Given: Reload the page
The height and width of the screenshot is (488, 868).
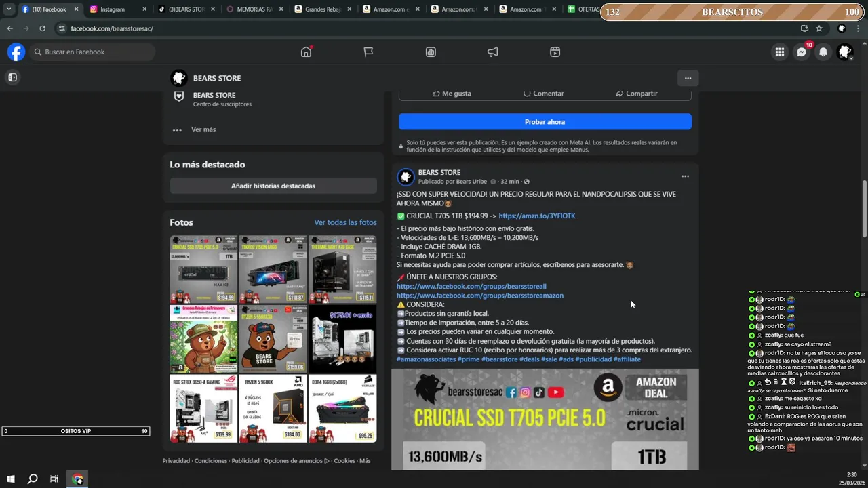Looking at the screenshot, I should 42,28.
